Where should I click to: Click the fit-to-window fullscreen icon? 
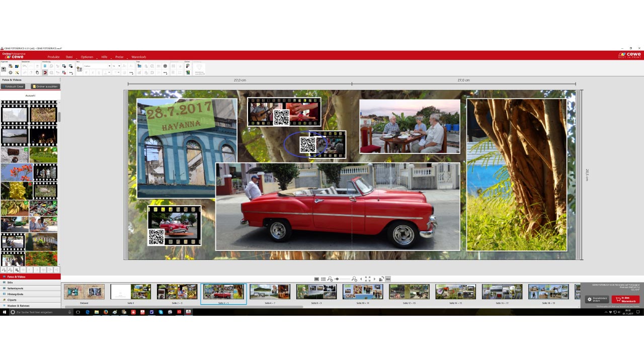point(368,279)
